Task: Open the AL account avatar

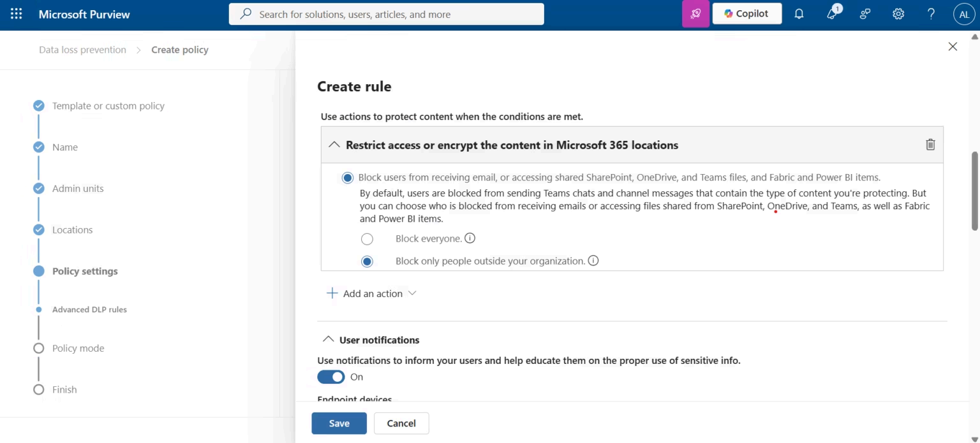Action: [964, 14]
